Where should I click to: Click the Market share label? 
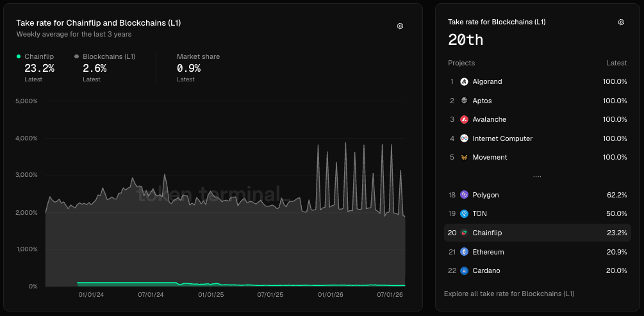[x=199, y=56]
